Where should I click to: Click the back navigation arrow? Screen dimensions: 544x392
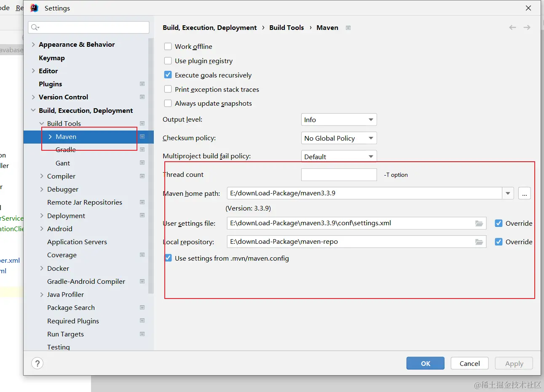(512, 27)
